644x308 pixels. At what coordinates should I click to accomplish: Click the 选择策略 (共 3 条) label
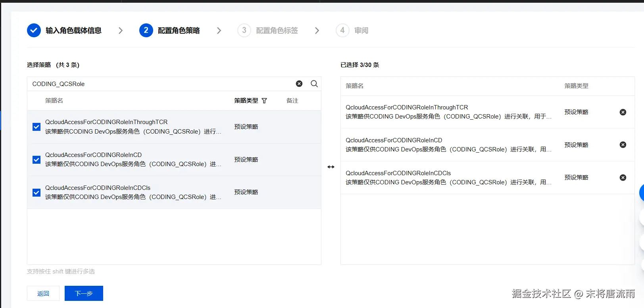[x=53, y=65]
